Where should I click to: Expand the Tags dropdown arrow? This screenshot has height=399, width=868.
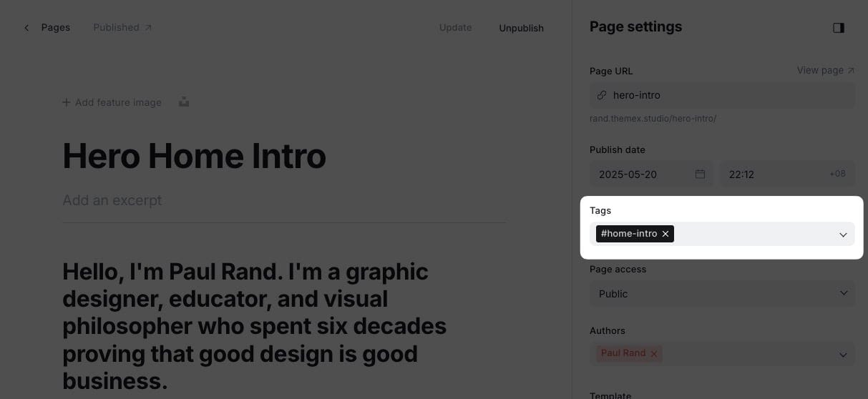(843, 235)
